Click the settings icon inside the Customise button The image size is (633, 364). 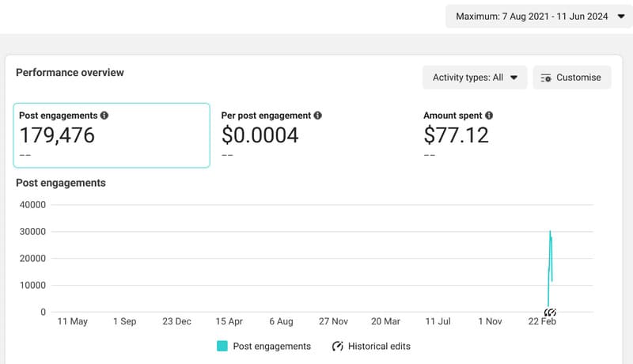coord(546,78)
